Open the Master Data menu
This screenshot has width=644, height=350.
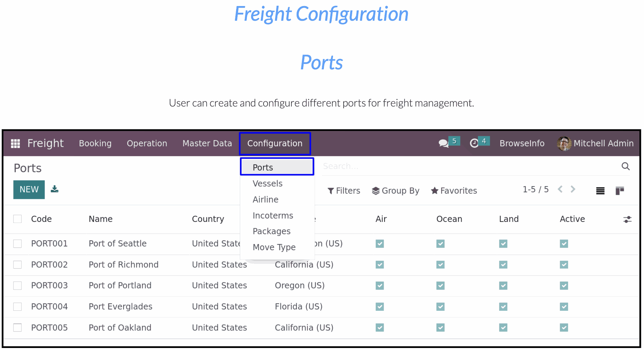pos(207,143)
